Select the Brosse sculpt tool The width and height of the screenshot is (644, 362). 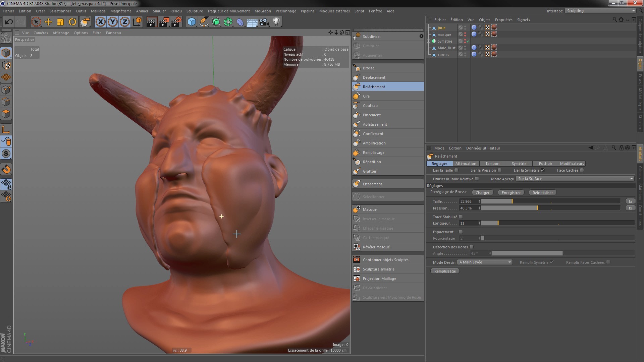click(x=388, y=68)
